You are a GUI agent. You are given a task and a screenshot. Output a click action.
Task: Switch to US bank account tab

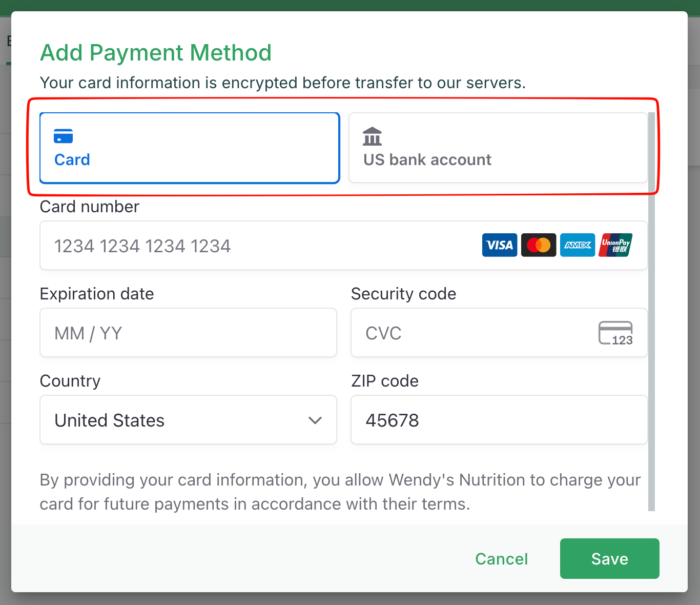tap(498, 148)
